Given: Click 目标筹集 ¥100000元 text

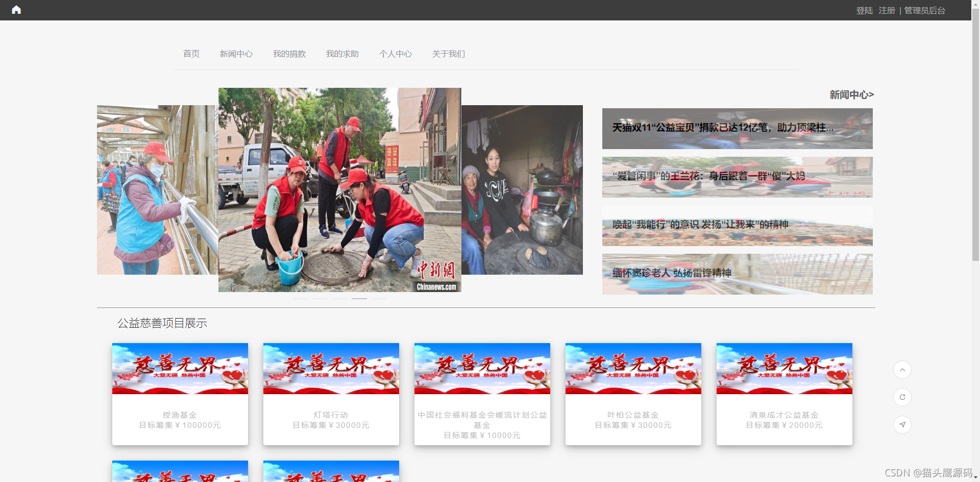Looking at the screenshot, I should point(180,425).
